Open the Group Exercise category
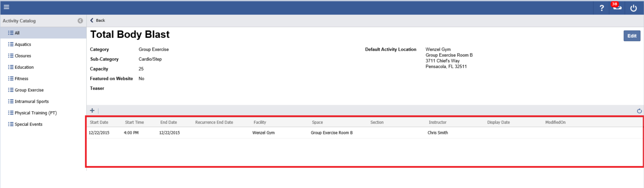644x188 pixels. coord(29,90)
